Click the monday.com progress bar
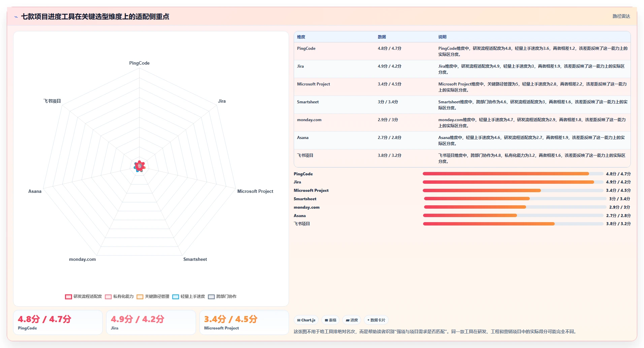 tap(515, 207)
